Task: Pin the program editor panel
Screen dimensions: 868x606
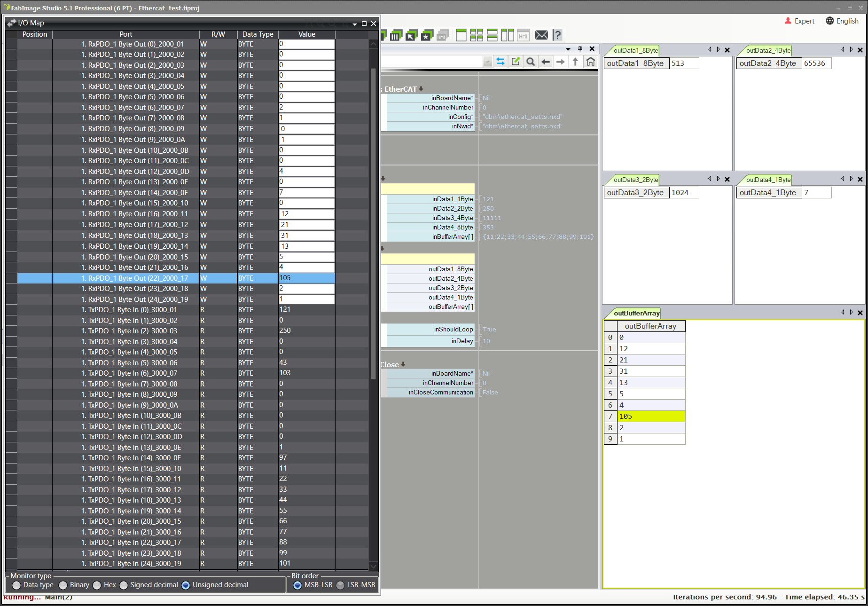Action: (x=580, y=49)
